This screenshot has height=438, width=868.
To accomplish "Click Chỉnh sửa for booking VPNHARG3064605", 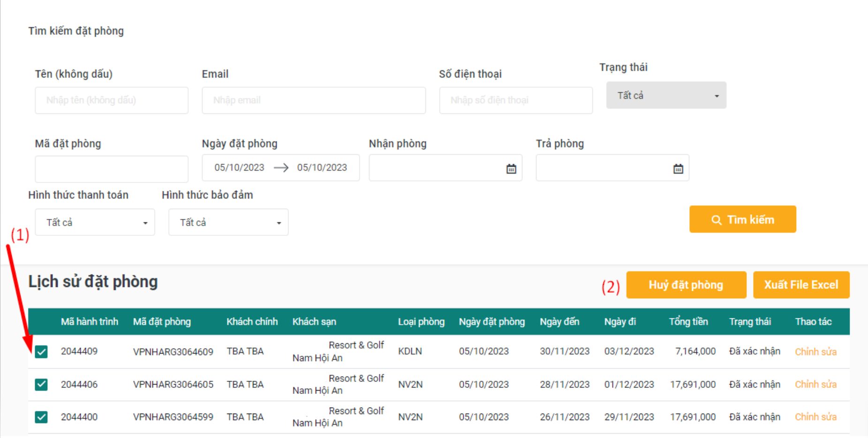I will click(x=815, y=385).
